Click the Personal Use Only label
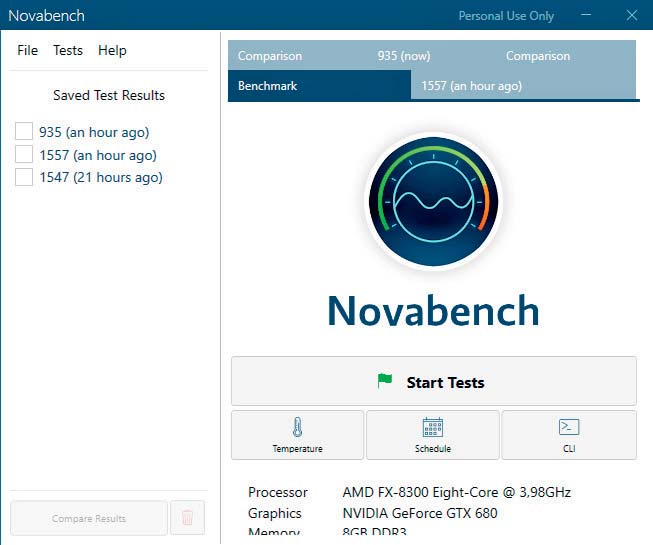Image resolution: width=653 pixels, height=545 pixels. [506, 16]
